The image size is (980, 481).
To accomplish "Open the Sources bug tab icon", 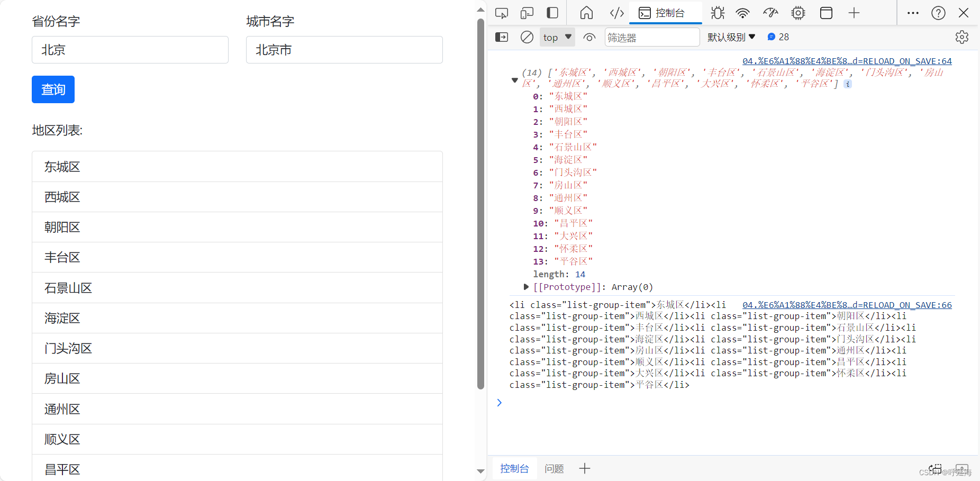I will 718,13.
